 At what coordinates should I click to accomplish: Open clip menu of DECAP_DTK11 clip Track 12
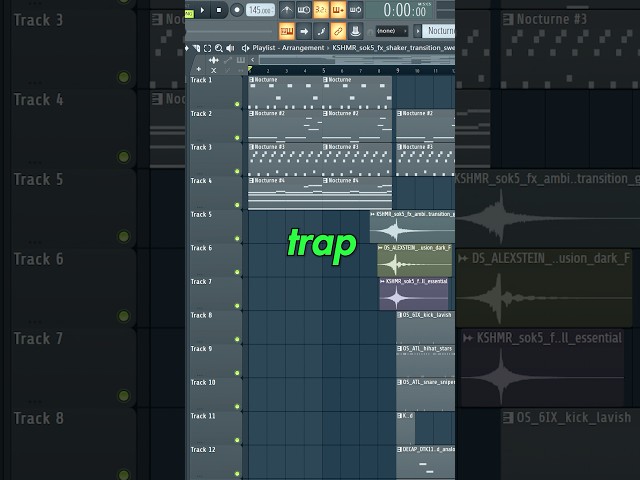coord(400,449)
